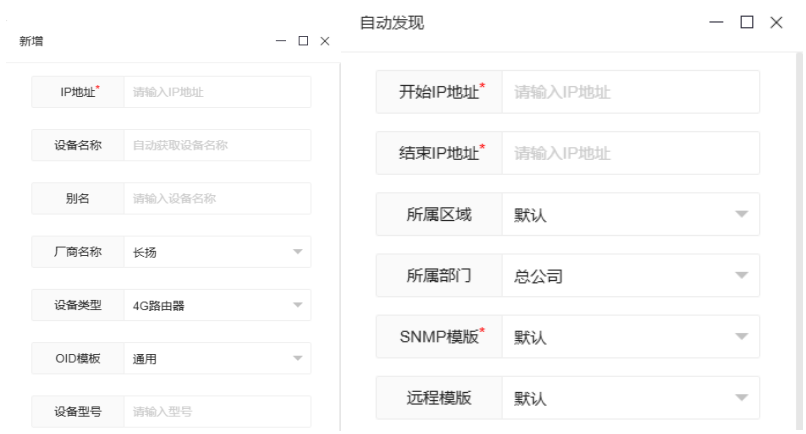Open the OID模板 dropdown showing 通用

tap(217, 358)
